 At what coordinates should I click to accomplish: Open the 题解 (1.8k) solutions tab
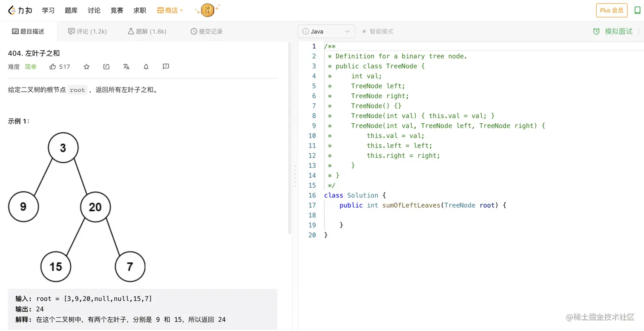(x=147, y=32)
